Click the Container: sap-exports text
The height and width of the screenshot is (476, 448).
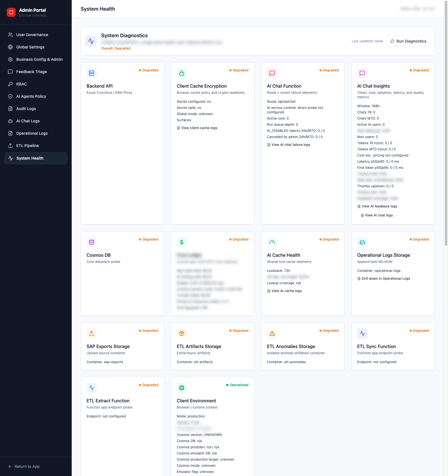[x=105, y=362]
